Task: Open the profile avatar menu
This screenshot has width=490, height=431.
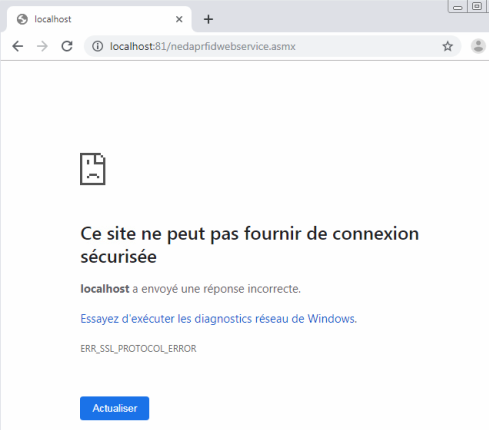Action: (478, 46)
